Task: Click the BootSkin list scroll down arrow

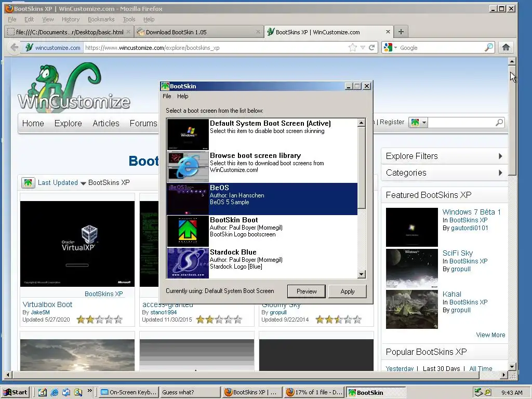Action: pos(362,274)
